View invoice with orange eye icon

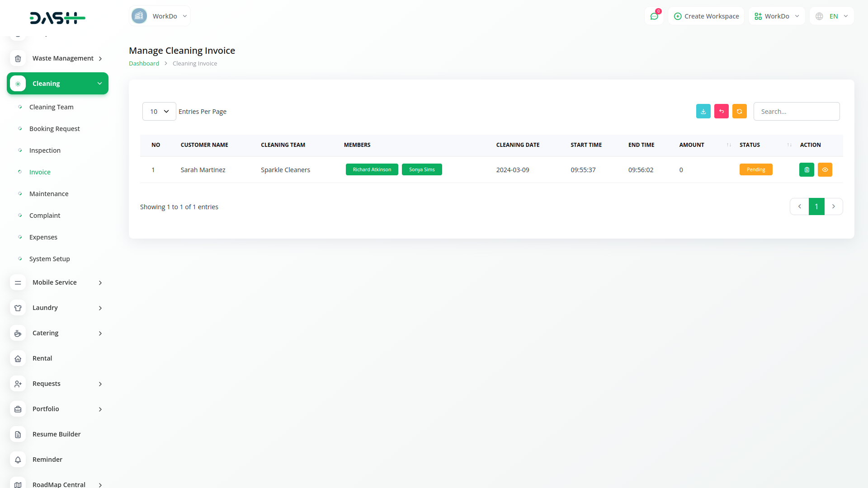click(825, 170)
